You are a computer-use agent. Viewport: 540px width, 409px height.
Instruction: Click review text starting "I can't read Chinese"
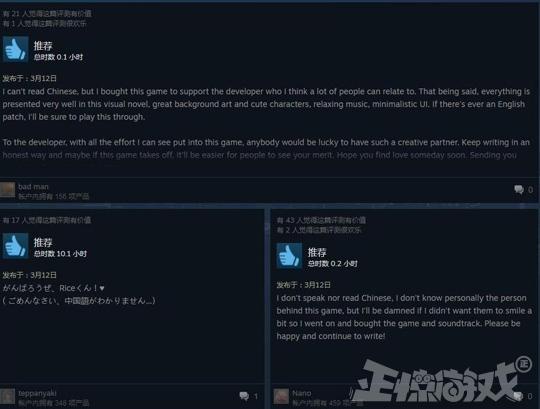(x=266, y=104)
